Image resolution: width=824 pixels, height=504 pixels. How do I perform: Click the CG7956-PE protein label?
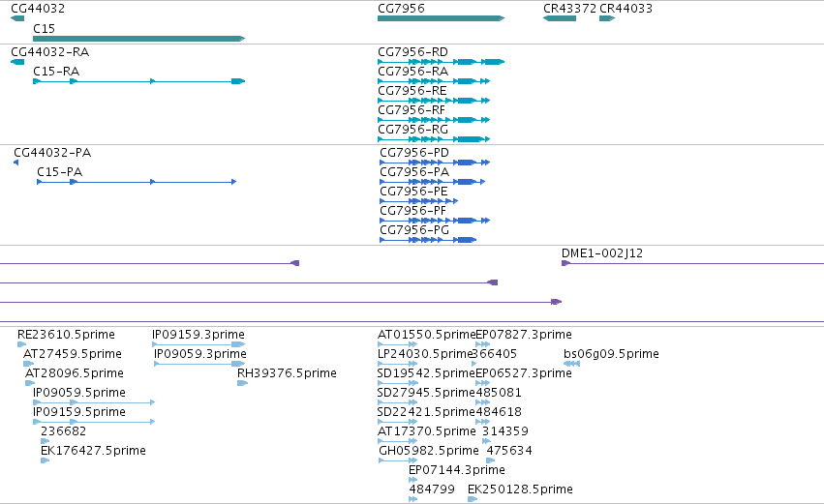click(414, 192)
